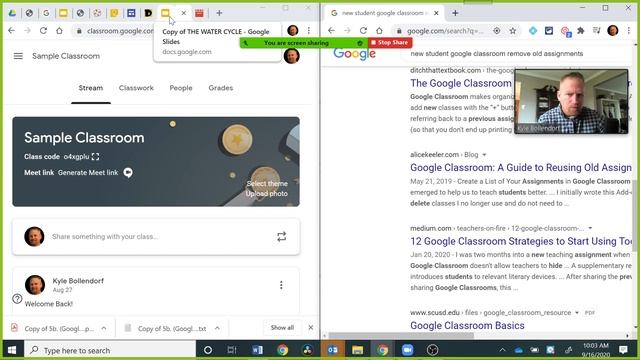640x360 pixels.
Task: Bookmark this page with star icon
Action: [513, 31]
